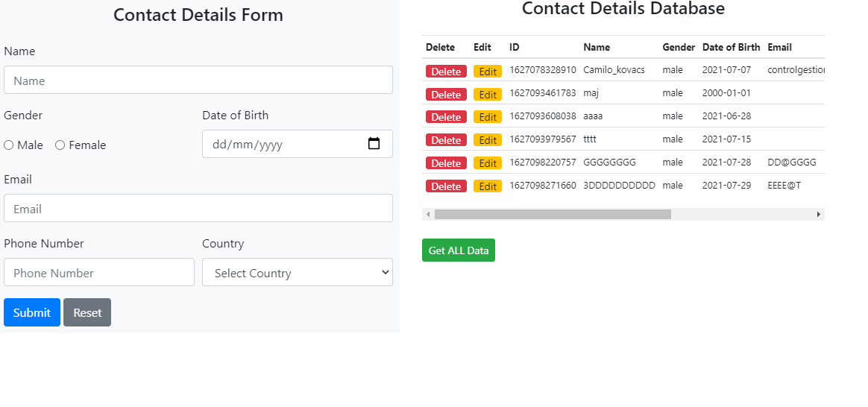Click the date 2000-01-01 cell
The height and width of the screenshot is (407, 868).
pos(726,93)
